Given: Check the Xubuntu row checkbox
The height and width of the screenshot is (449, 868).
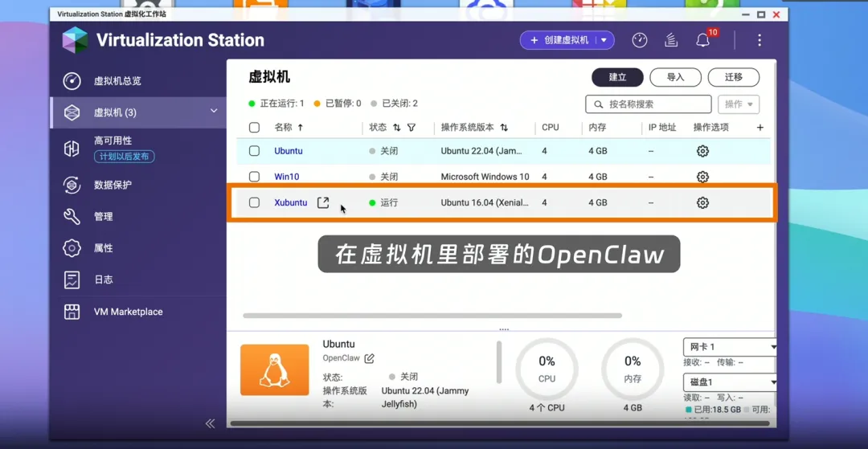Looking at the screenshot, I should click(x=254, y=202).
